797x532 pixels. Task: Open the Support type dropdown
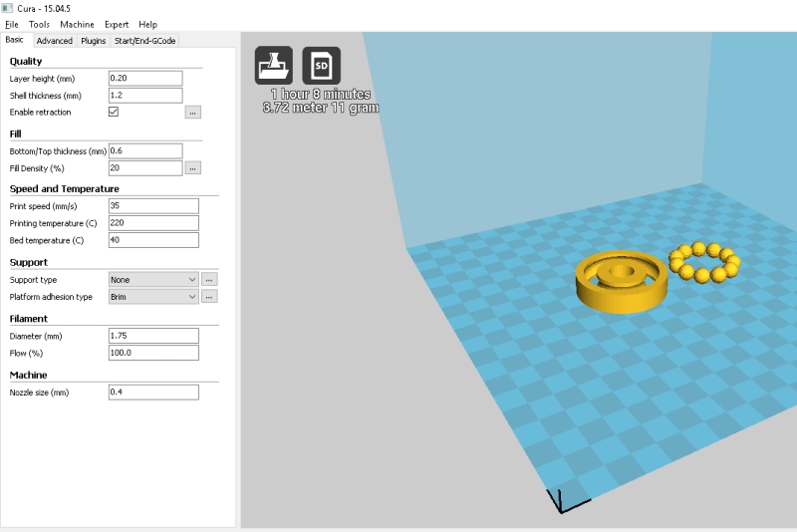pyautogui.click(x=153, y=280)
